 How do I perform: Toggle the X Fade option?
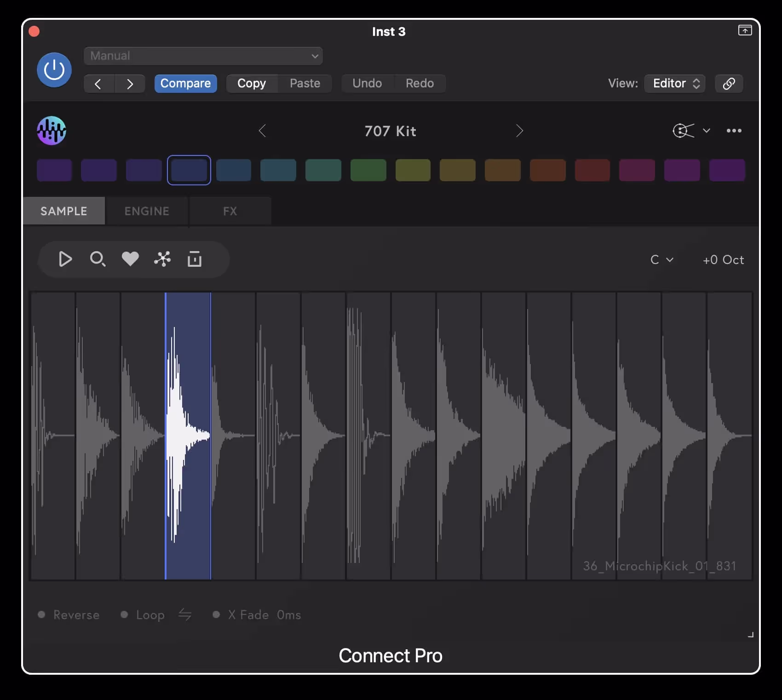click(x=241, y=615)
